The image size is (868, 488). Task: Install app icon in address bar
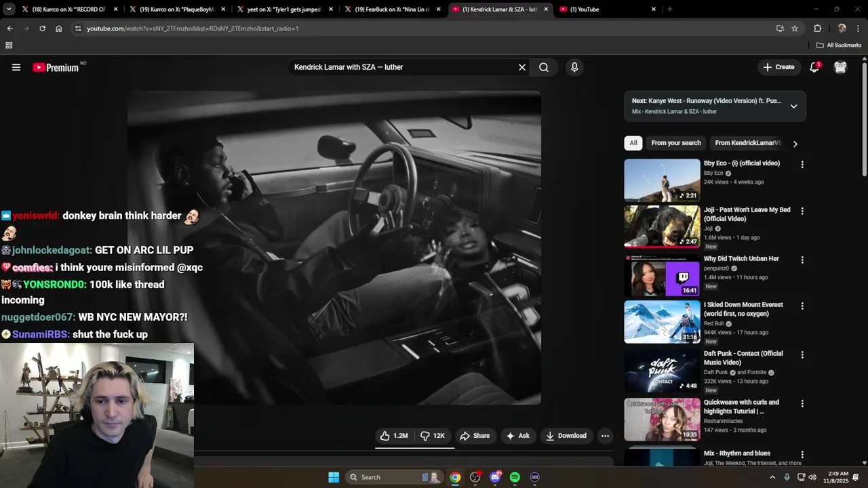[x=780, y=28]
